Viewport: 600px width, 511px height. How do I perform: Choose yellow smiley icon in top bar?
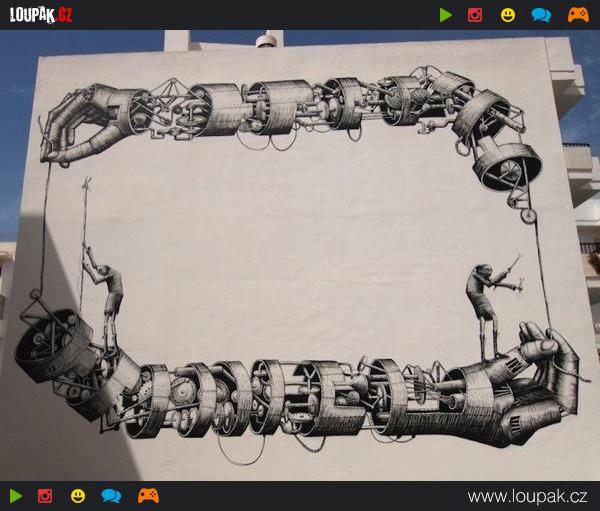click(x=508, y=15)
